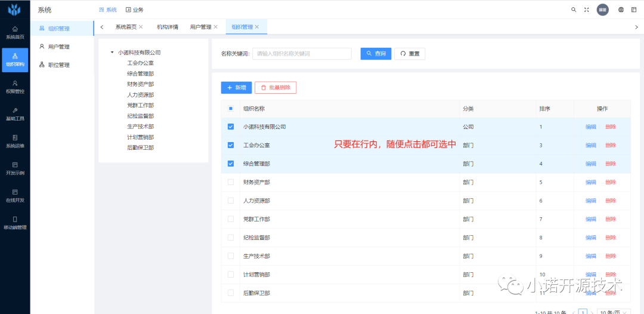Click the application logo at top left

pos(14,10)
